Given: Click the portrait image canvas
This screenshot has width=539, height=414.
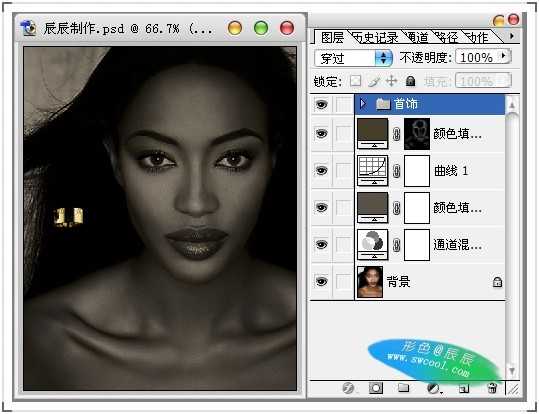Looking at the screenshot, I should [160, 219].
